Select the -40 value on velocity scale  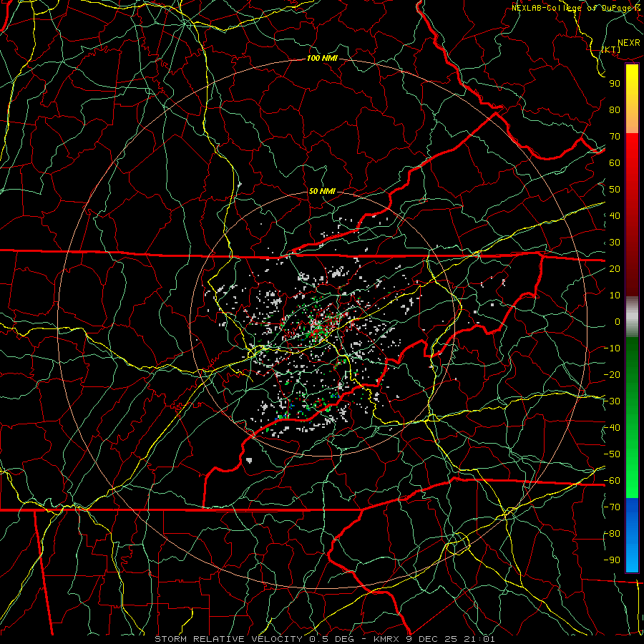[x=612, y=428]
